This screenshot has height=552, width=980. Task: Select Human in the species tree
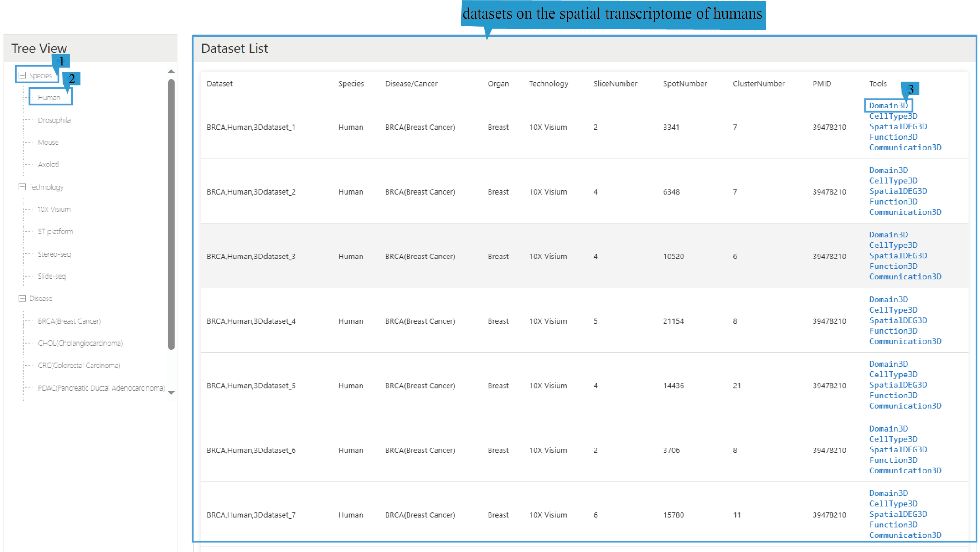point(49,97)
